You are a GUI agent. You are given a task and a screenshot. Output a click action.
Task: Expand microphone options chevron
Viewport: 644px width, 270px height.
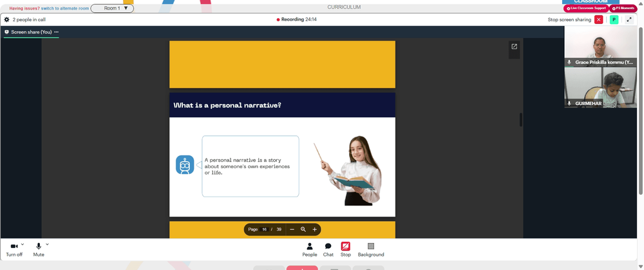point(47,244)
